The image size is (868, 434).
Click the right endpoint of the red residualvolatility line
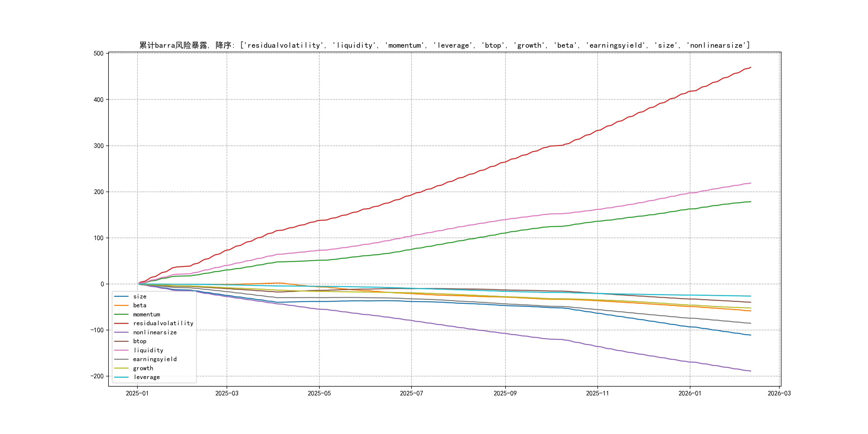750,68
